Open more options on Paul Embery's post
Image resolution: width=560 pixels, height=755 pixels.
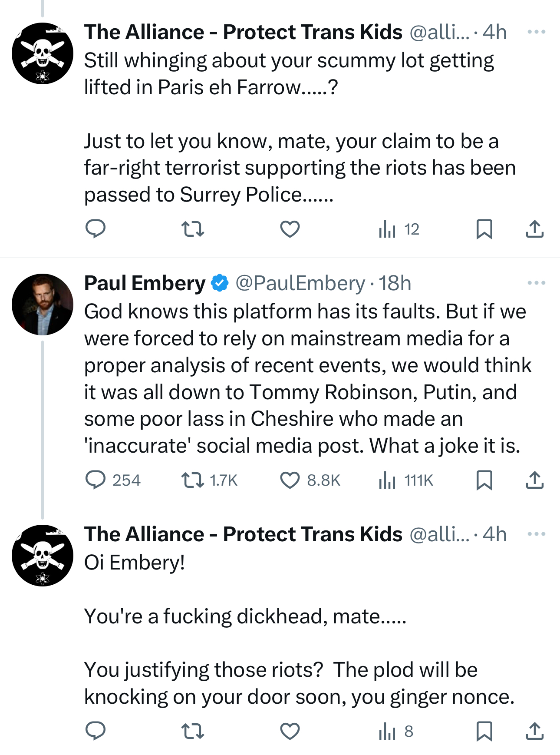(536, 283)
